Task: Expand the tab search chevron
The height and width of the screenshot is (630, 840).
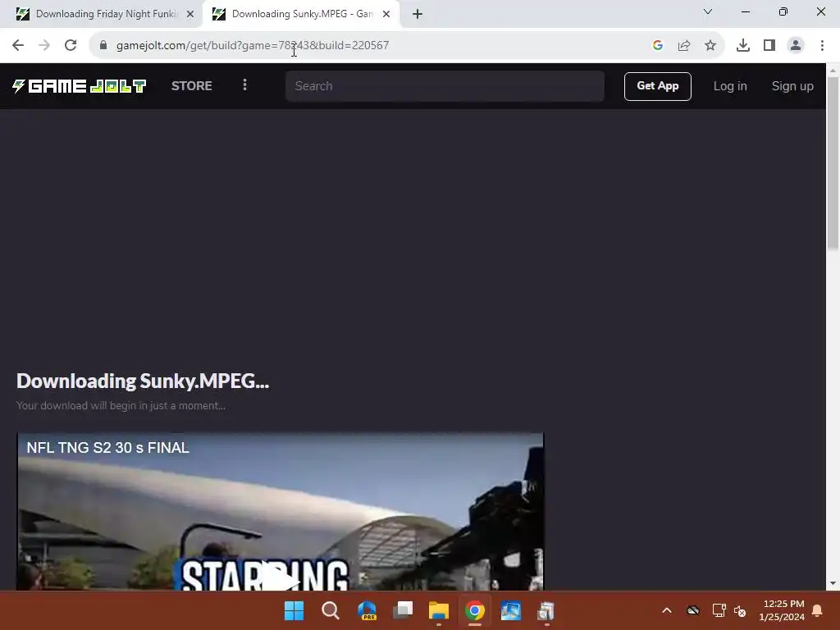Action: (708, 11)
